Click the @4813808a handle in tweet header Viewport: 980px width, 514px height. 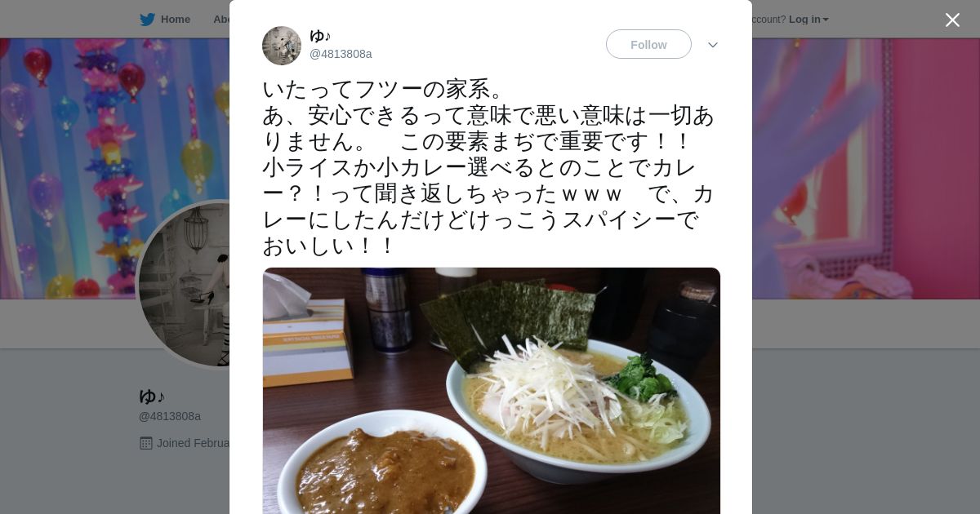tap(341, 54)
